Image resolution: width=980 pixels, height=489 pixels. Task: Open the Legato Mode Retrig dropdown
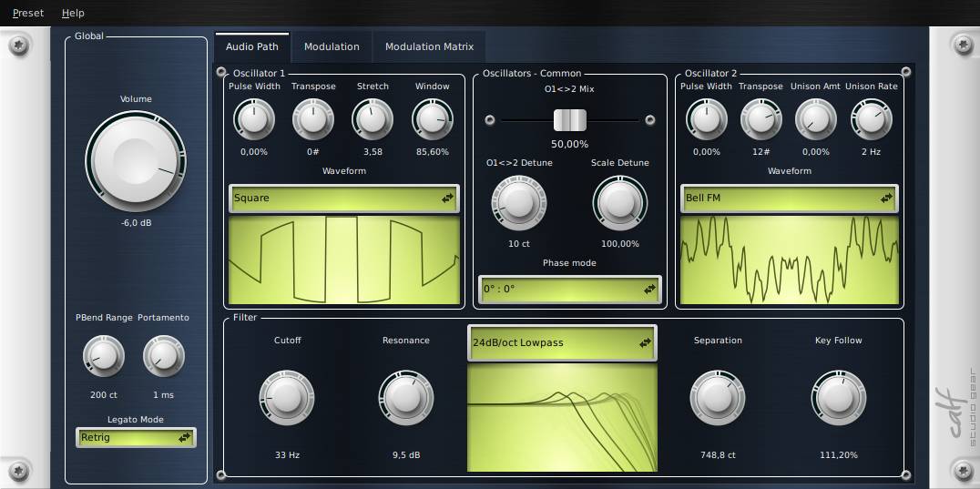[136, 438]
